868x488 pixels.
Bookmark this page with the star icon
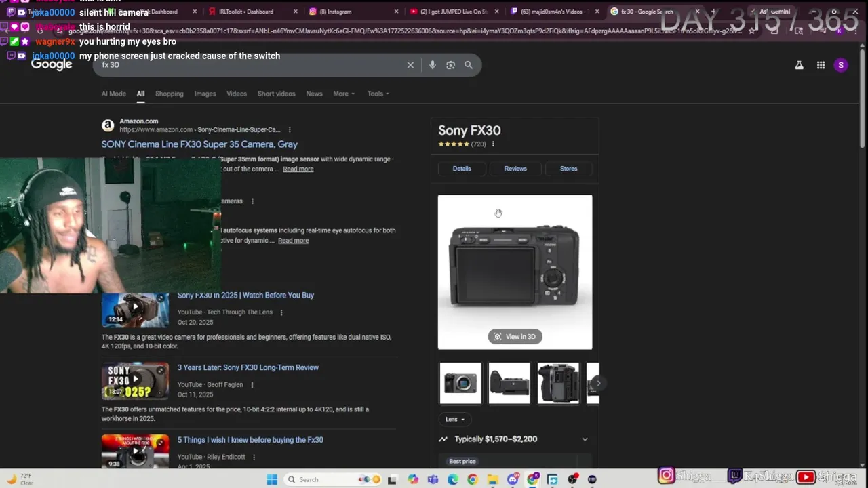pos(751,30)
